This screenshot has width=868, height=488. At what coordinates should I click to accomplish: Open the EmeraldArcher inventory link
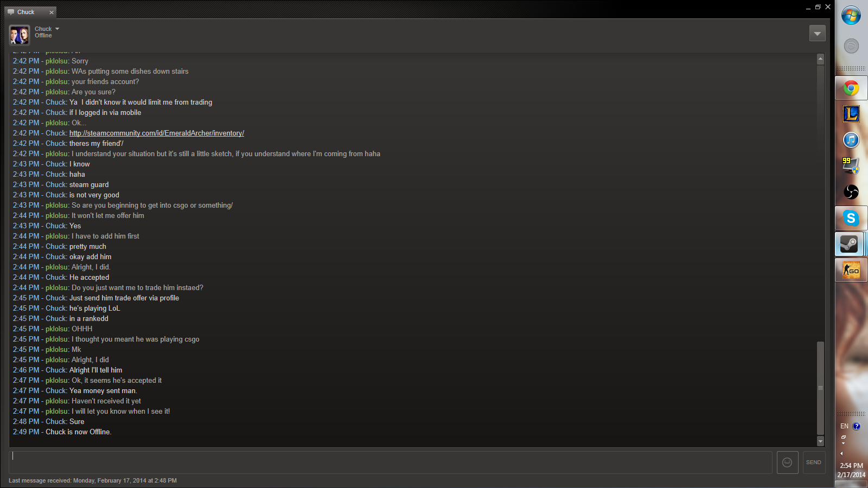coord(157,133)
